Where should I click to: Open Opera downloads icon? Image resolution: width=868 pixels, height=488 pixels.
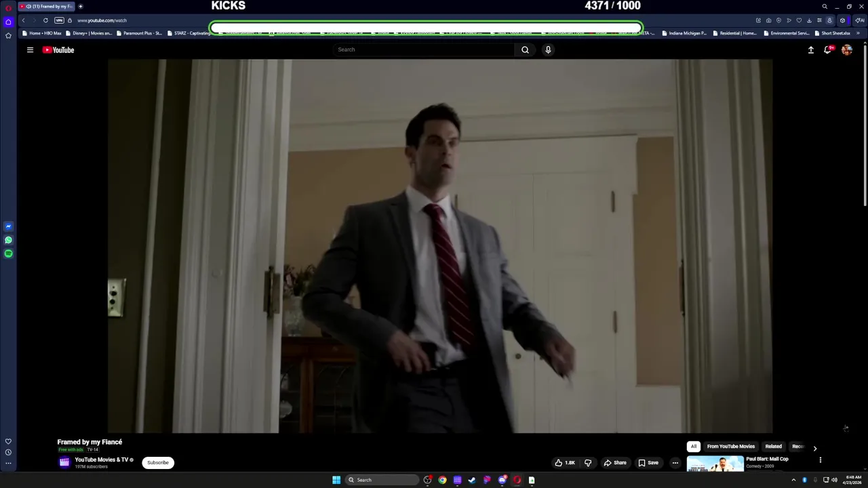point(809,20)
